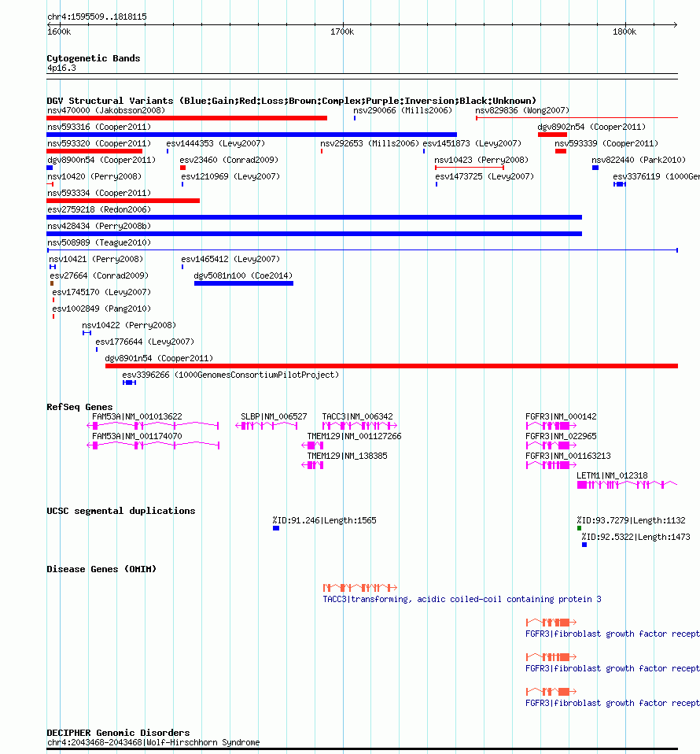Viewport: 700px width, 754px height.
Task: Click the esv1210969 (Levy2007) label
Action: [230, 176]
